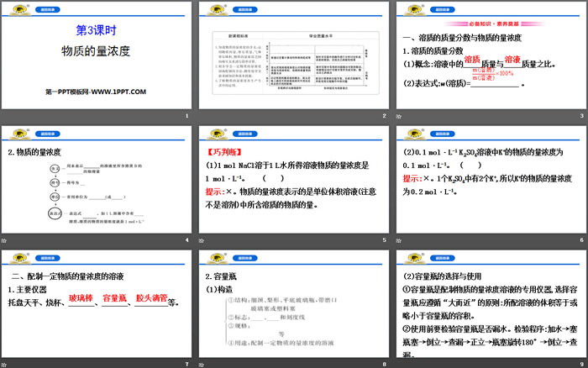The width and height of the screenshot is (588, 368).
Task: Click the red 容量瓶 answer on slide 7
Action: (114, 298)
